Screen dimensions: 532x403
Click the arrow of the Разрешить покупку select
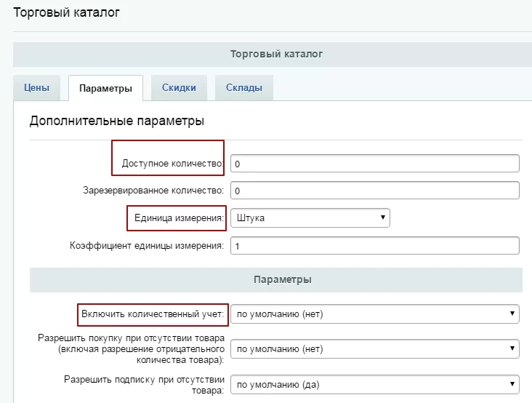tap(512, 348)
